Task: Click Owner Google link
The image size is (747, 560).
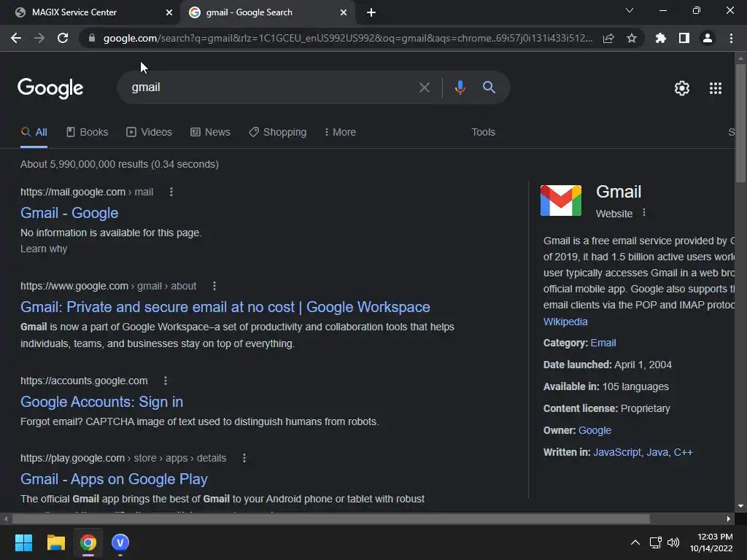Action: coord(595,430)
